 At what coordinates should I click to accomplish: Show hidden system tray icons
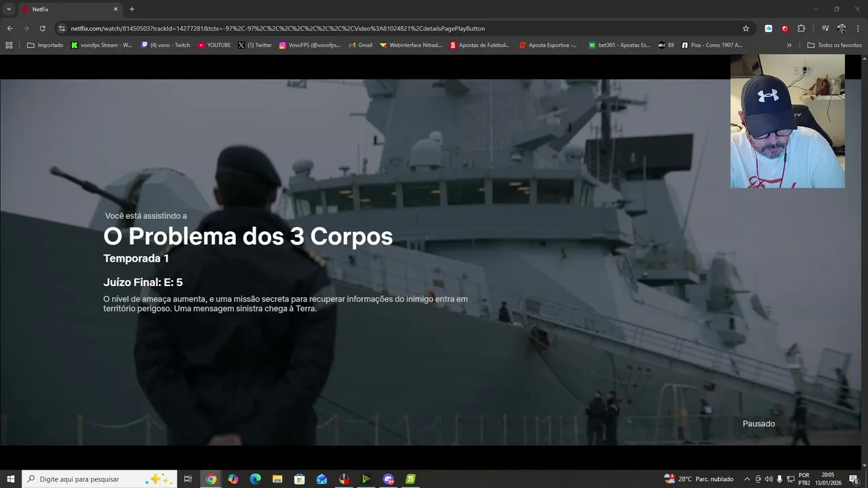[x=747, y=479]
